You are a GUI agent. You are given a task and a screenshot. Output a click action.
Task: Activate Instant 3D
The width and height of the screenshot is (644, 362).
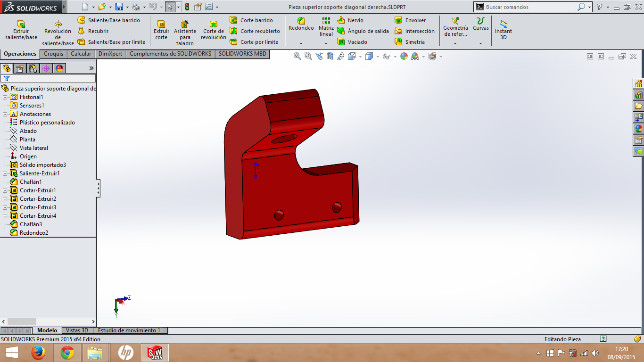pyautogui.click(x=504, y=30)
